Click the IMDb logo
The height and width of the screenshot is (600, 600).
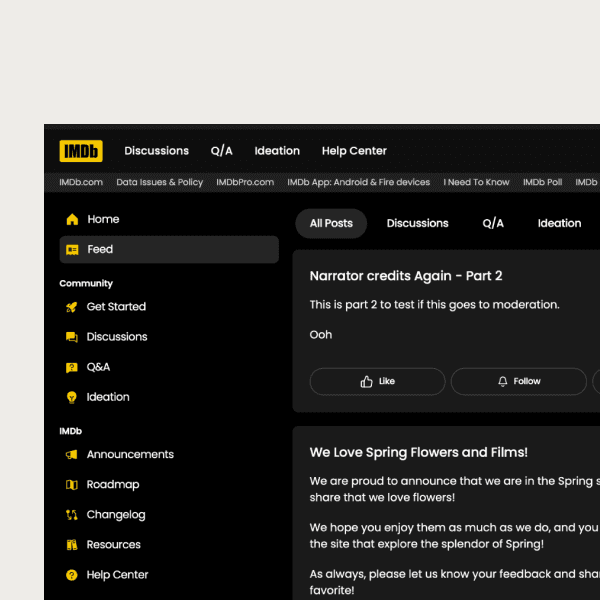81,151
